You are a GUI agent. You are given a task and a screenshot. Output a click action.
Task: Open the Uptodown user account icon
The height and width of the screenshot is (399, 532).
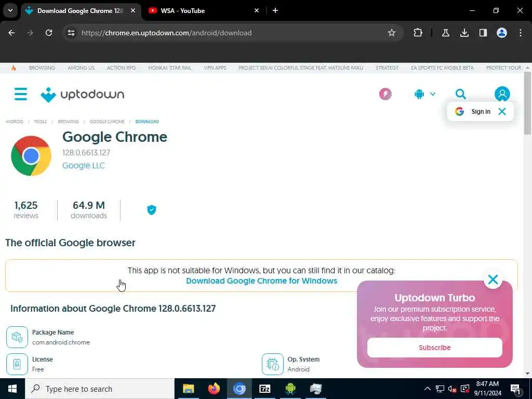[x=502, y=94]
